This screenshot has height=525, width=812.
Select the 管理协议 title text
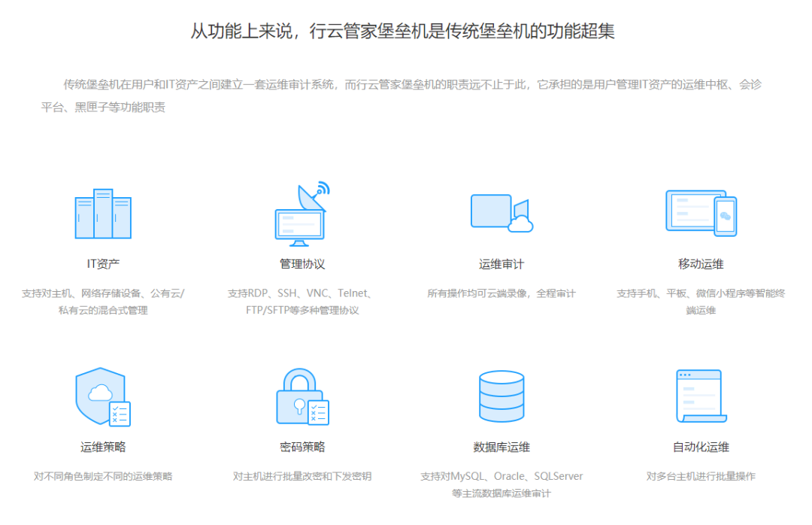click(302, 264)
